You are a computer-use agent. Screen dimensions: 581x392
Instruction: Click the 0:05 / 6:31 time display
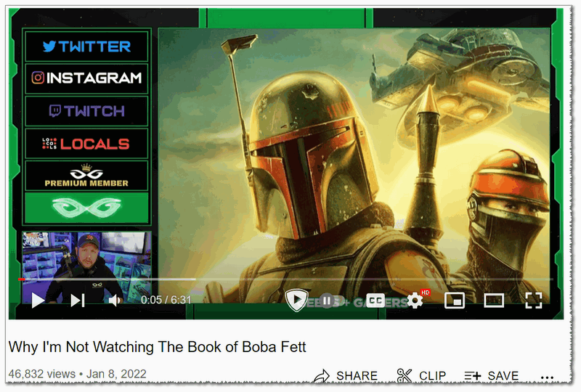[166, 300]
